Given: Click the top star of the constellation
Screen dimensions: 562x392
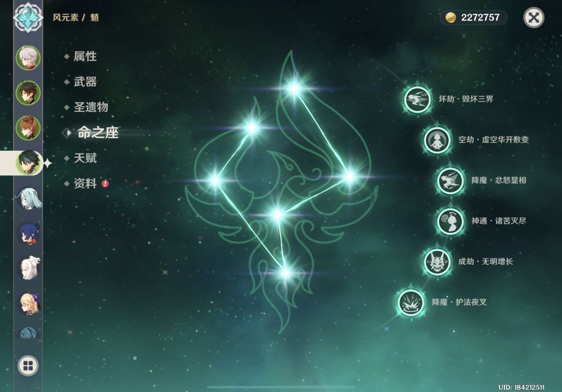Looking at the screenshot, I should coord(294,88).
